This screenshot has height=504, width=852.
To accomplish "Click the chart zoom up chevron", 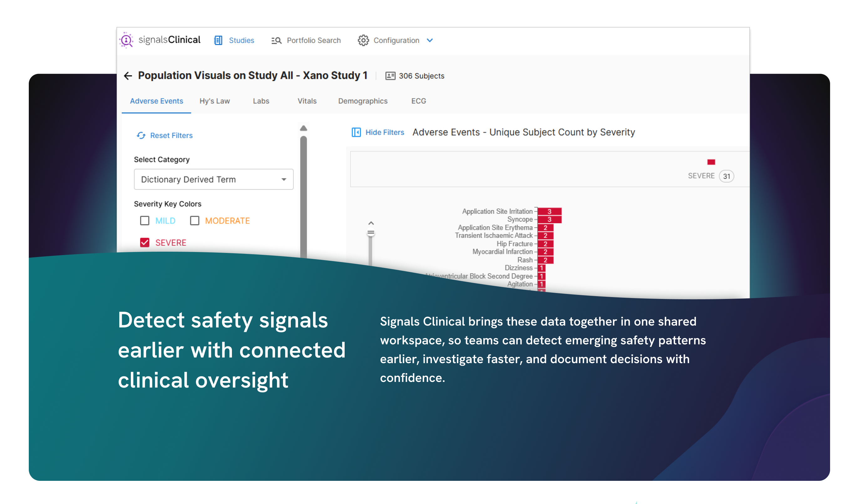I will click(371, 223).
